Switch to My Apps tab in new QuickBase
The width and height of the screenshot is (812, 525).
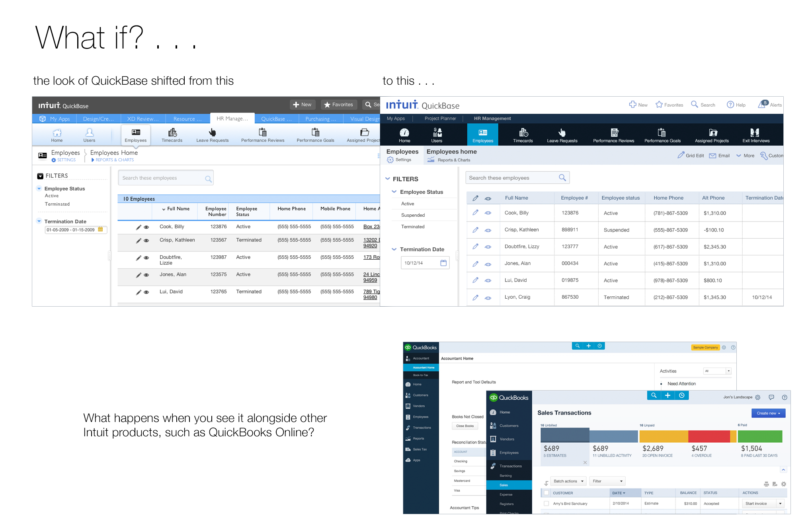click(396, 119)
